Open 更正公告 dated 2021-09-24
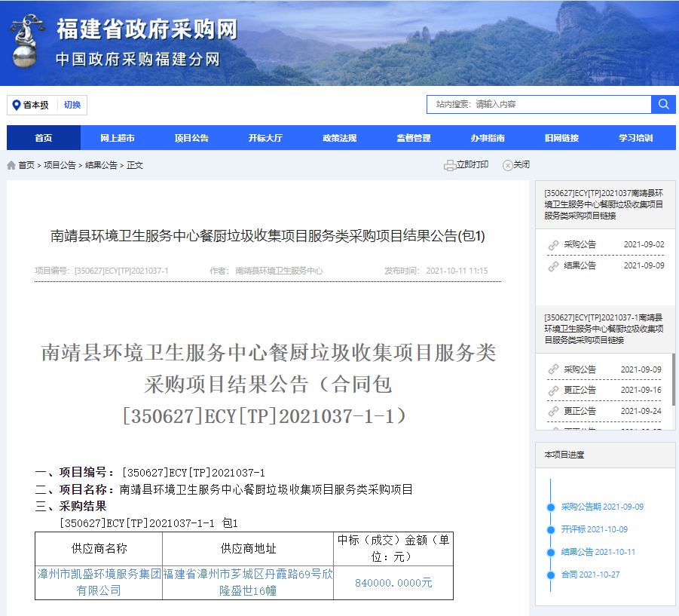This screenshot has height=616, width=679. (580, 411)
